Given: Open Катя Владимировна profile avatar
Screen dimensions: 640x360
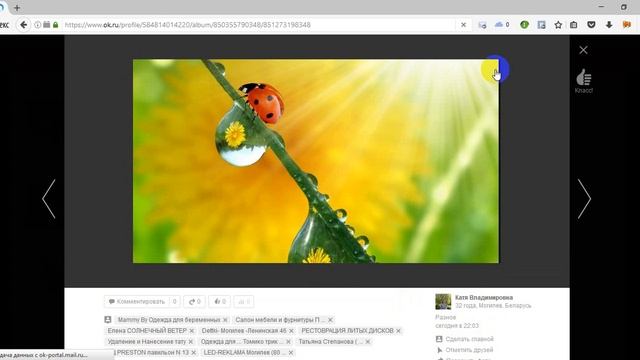Looking at the screenshot, I should [443, 302].
